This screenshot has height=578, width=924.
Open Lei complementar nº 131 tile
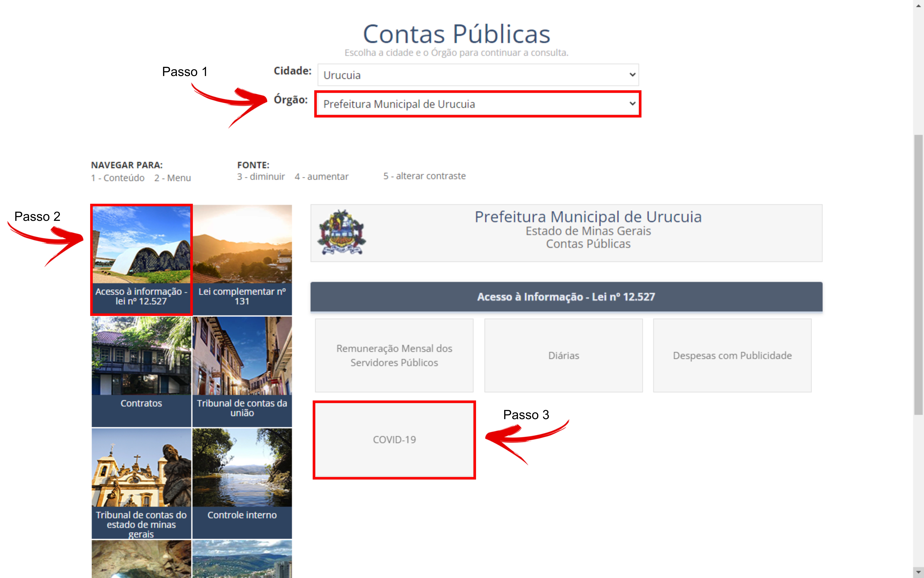point(242,260)
